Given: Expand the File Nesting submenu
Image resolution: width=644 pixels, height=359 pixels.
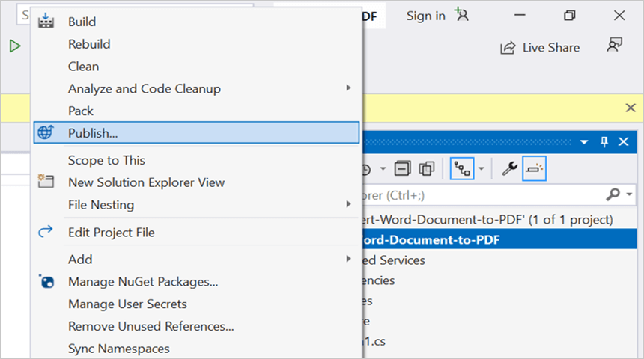Looking at the screenshot, I should click(196, 204).
